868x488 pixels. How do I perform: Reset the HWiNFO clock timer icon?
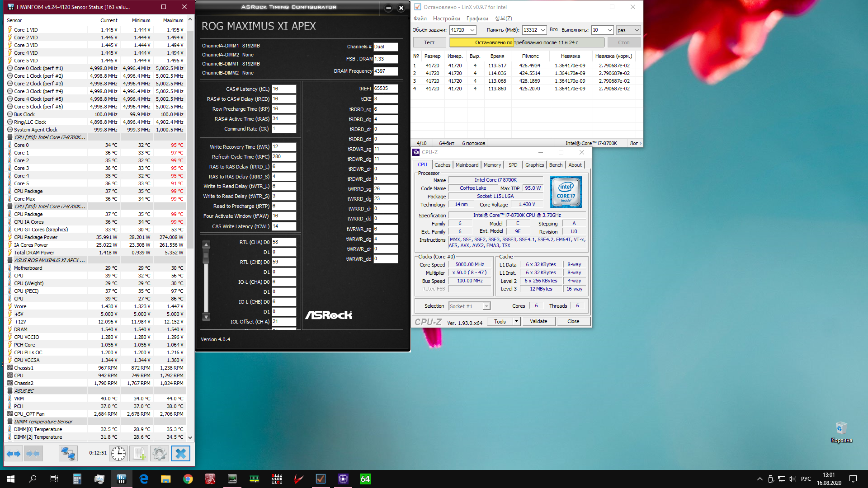118,453
